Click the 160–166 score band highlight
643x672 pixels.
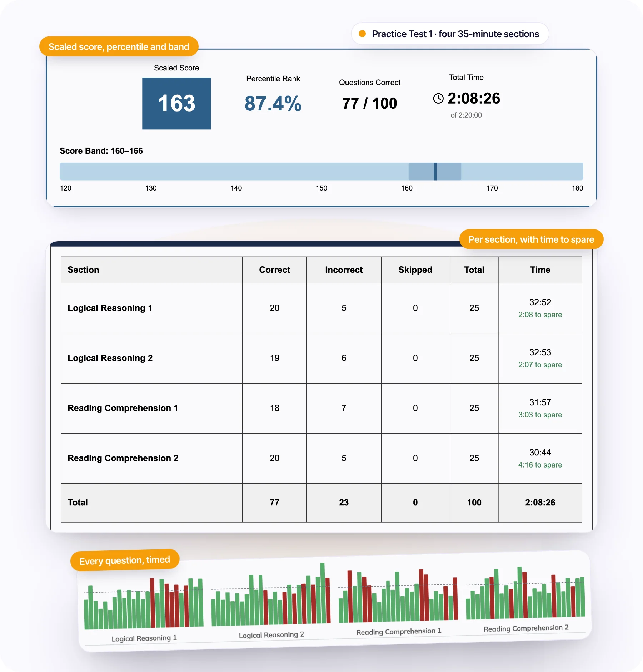pos(435,172)
